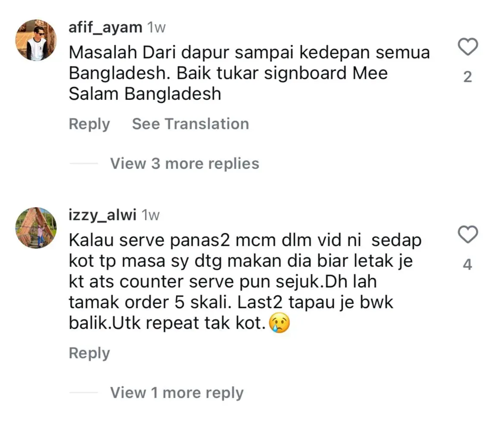
Task: View likes count 2 on afif_ayam's comment
Action: coord(468,77)
